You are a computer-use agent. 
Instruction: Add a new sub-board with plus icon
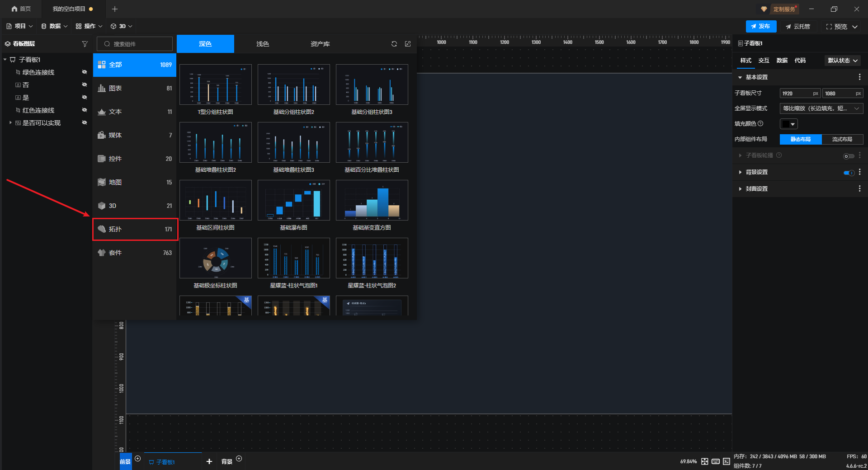209,461
